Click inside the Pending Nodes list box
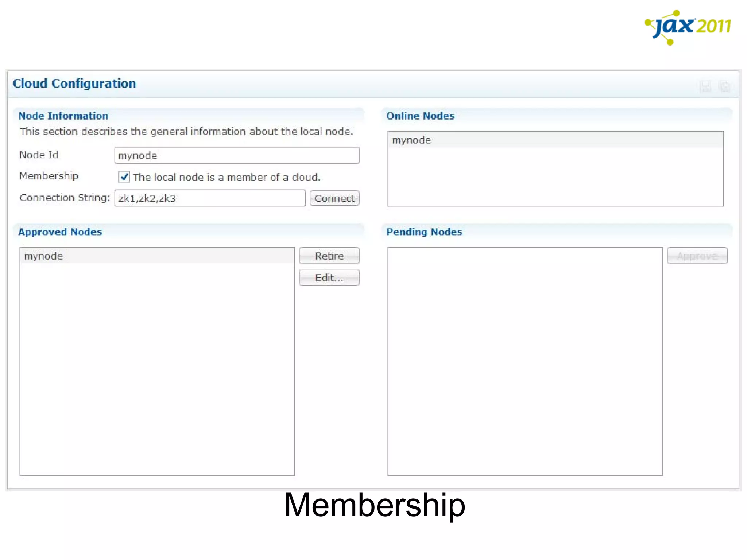This screenshot has height=560, width=747. (525, 361)
